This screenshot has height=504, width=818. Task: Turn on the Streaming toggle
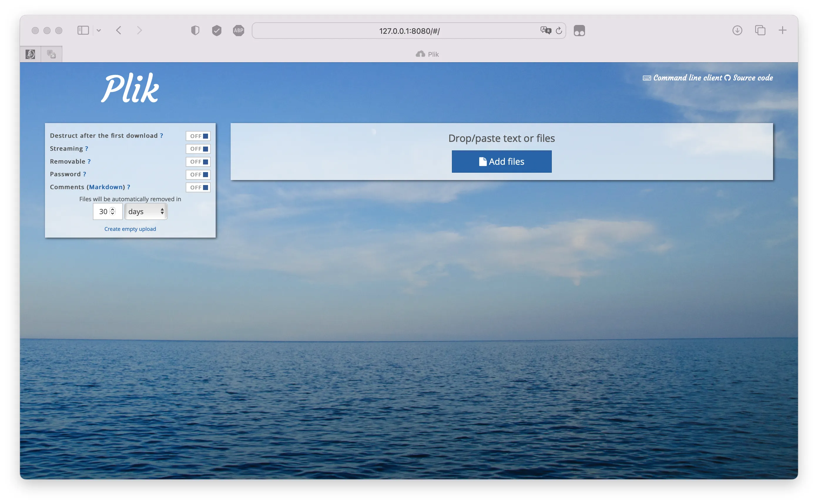(x=198, y=149)
